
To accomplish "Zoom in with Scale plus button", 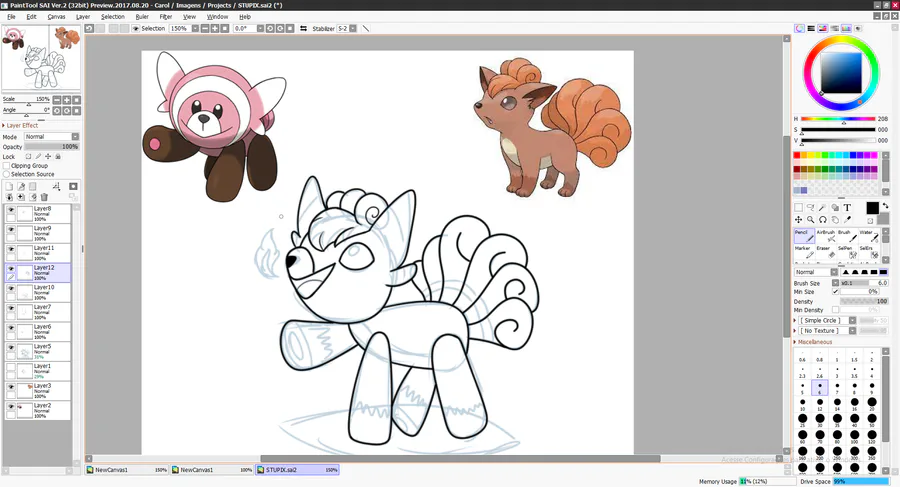I will [x=67, y=99].
